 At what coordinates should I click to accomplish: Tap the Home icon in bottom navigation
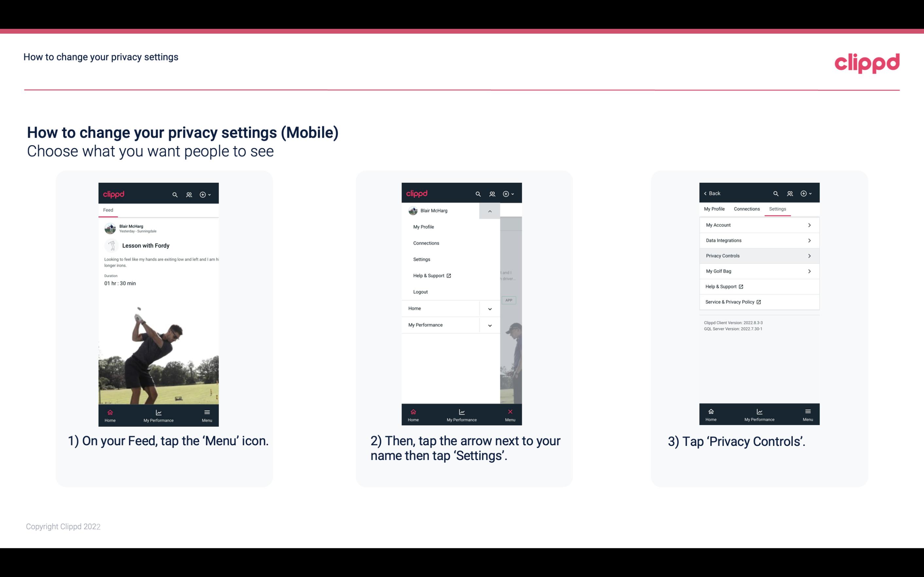point(109,414)
